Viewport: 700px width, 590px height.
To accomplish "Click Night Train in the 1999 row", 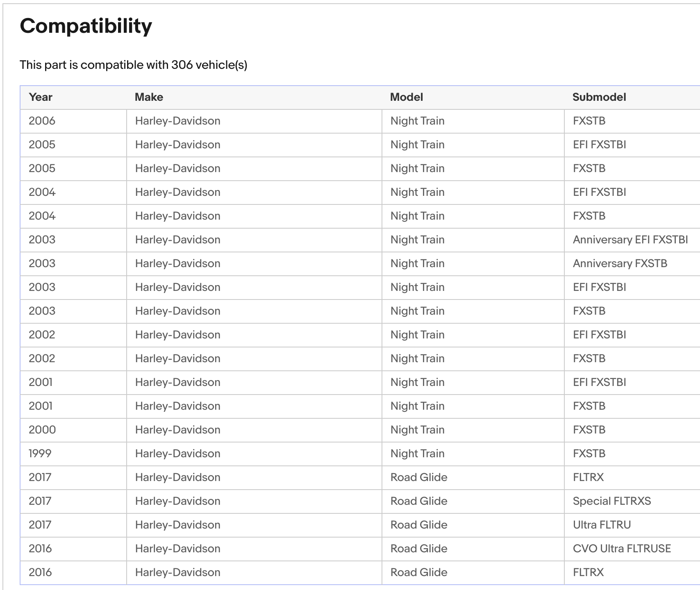I will tap(417, 454).
